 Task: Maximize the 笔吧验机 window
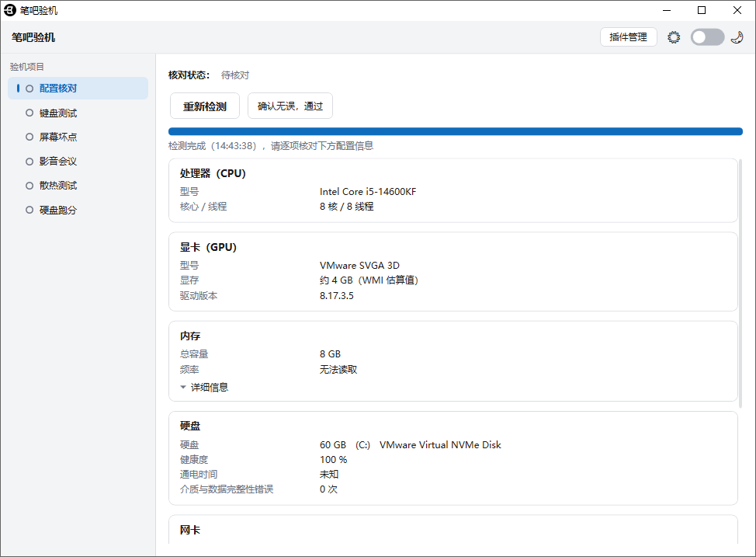click(x=702, y=10)
